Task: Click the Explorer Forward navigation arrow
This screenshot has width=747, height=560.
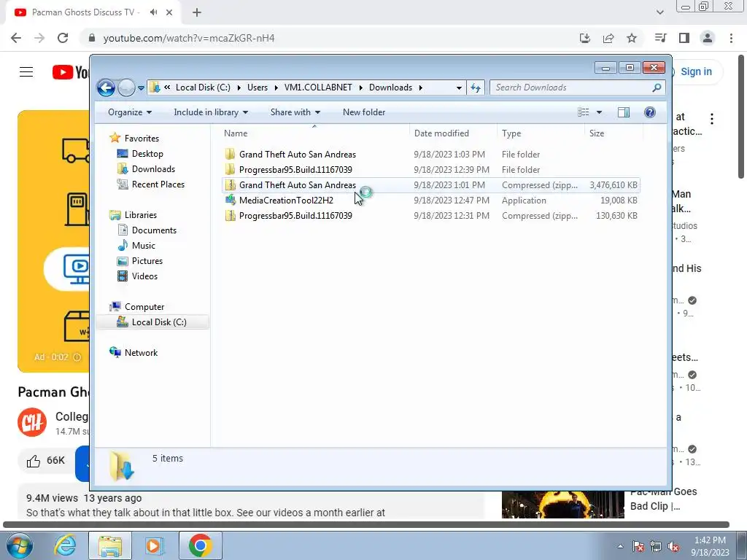Action: pos(126,87)
